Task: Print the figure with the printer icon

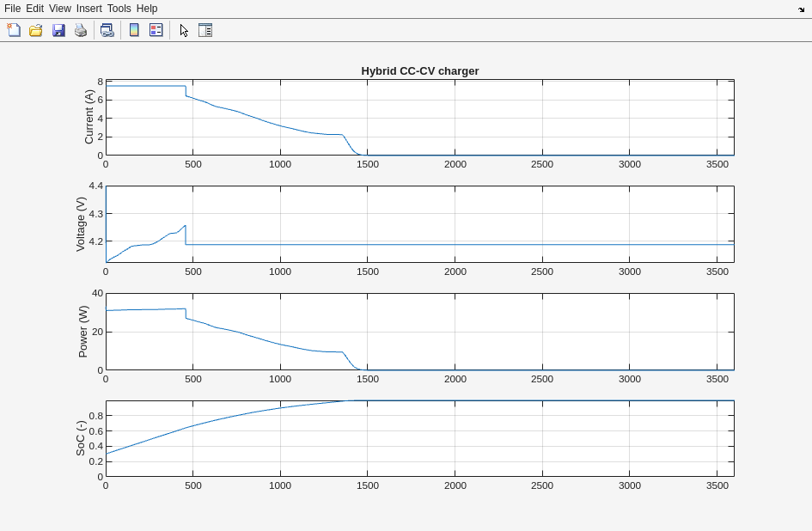Action: point(81,30)
